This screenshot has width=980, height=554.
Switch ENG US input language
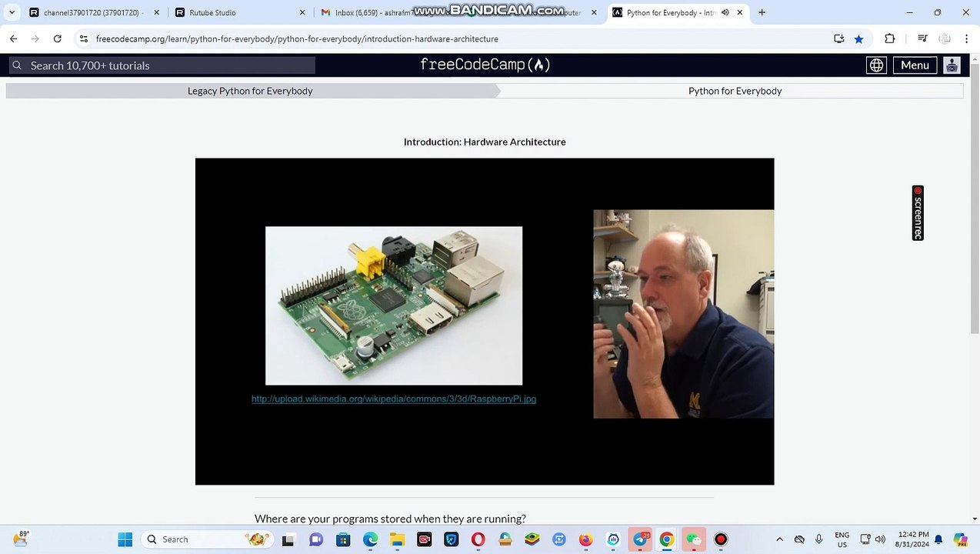click(842, 539)
